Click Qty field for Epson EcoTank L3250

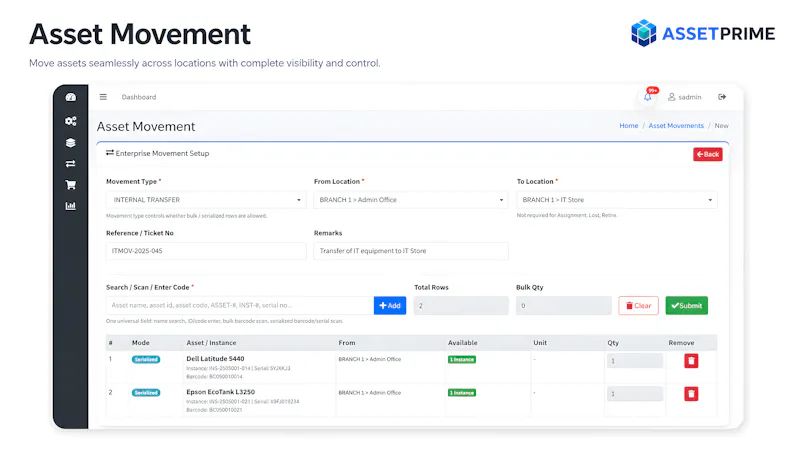point(635,394)
